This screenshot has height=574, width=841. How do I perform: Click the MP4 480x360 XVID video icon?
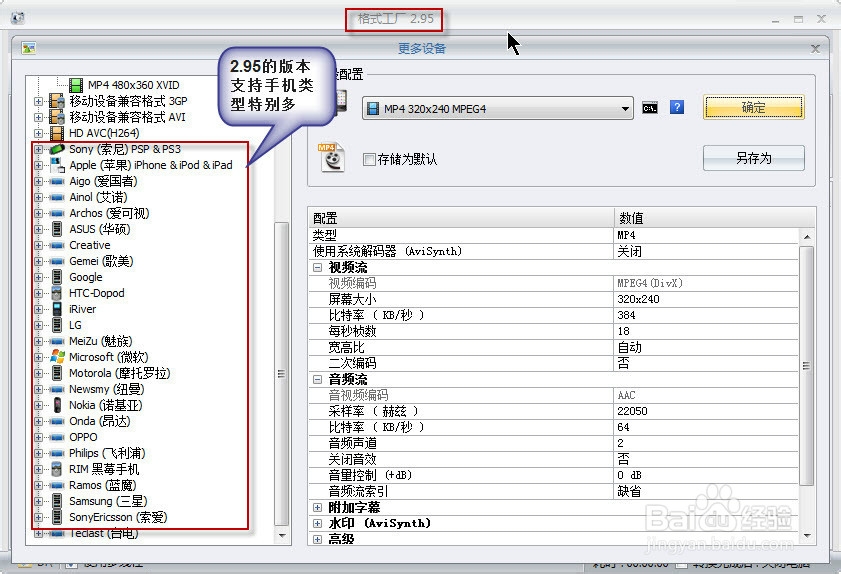(x=76, y=85)
